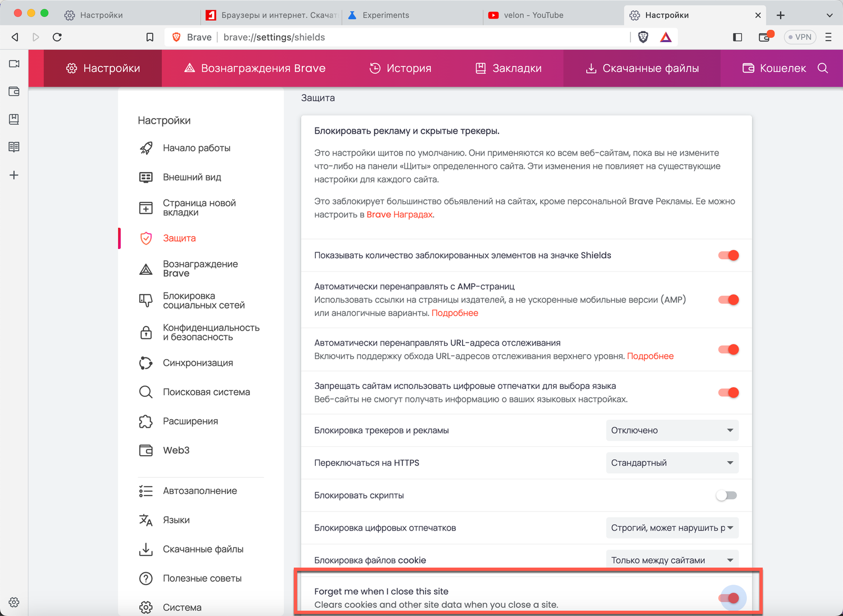Open the Brave Wallet toolbar icon
This screenshot has height=616, width=843.
coord(765,37)
